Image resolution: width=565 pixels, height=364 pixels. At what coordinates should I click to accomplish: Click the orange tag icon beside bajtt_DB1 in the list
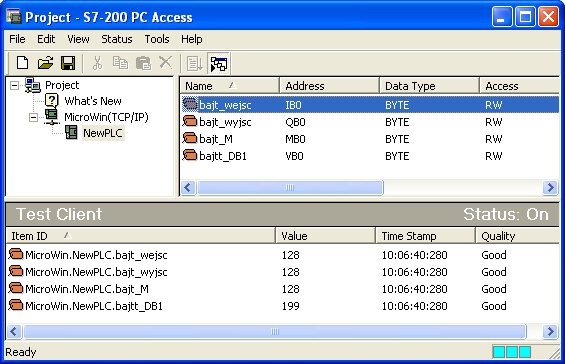click(190, 156)
